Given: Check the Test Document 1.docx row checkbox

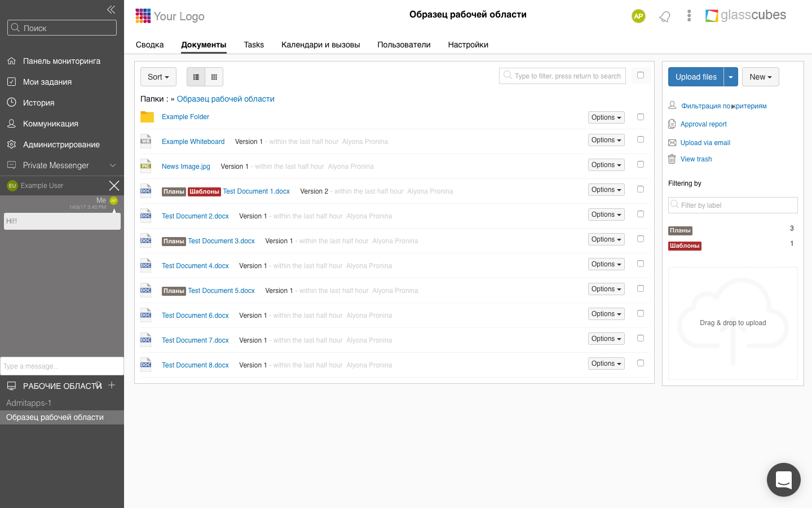Looking at the screenshot, I should pos(641,189).
